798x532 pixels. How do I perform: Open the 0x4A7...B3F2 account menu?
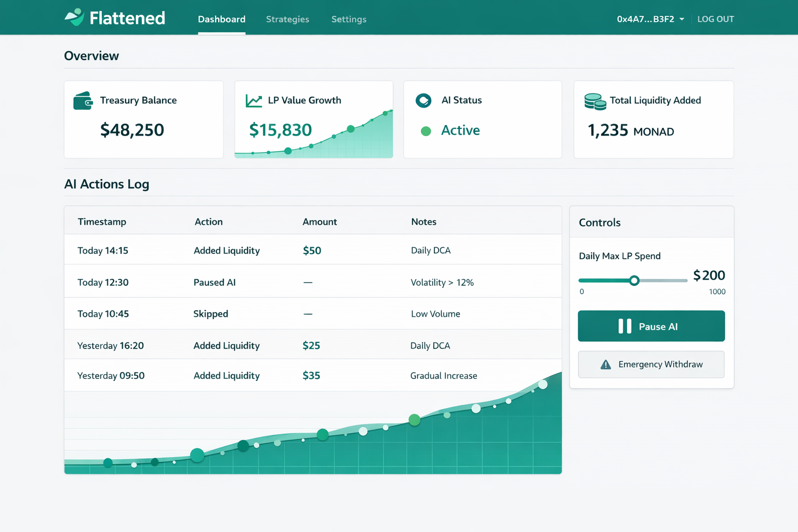click(650, 19)
